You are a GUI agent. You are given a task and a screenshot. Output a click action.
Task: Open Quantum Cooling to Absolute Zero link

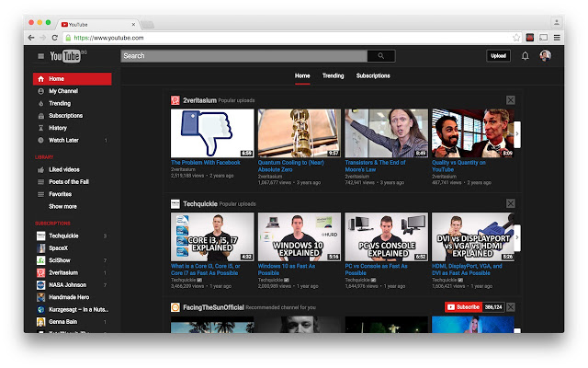coord(291,166)
